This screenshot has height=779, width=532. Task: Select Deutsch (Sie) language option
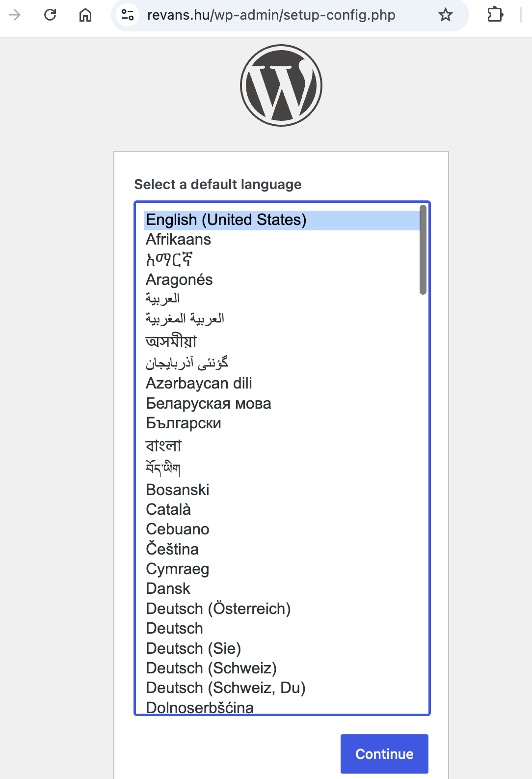[282, 648]
